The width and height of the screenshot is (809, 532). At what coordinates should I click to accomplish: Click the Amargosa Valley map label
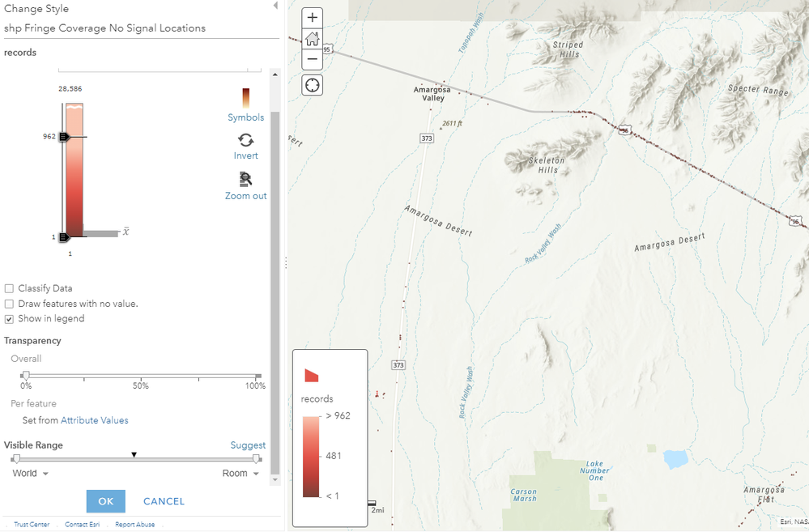pyautogui.click(x=432, y=94)
